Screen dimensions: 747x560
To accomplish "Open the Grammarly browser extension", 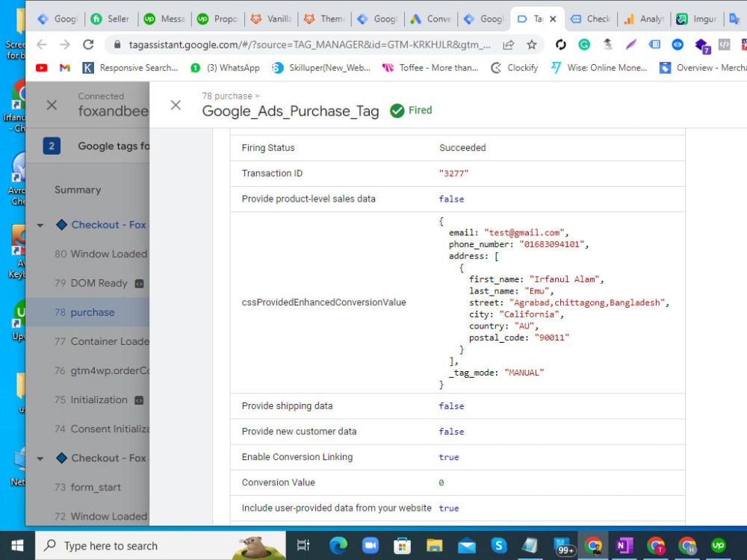I will [x=584, y=45].
